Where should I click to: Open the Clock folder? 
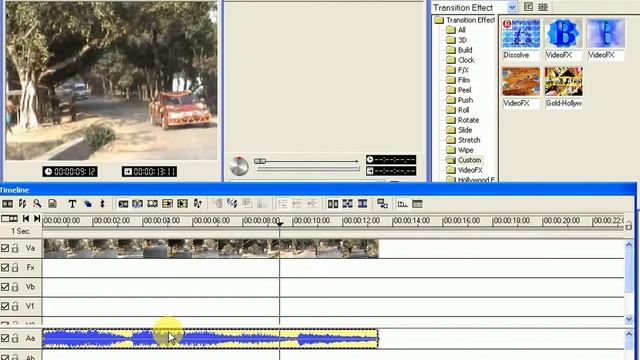pyautogui.click(x=460, y=60)
